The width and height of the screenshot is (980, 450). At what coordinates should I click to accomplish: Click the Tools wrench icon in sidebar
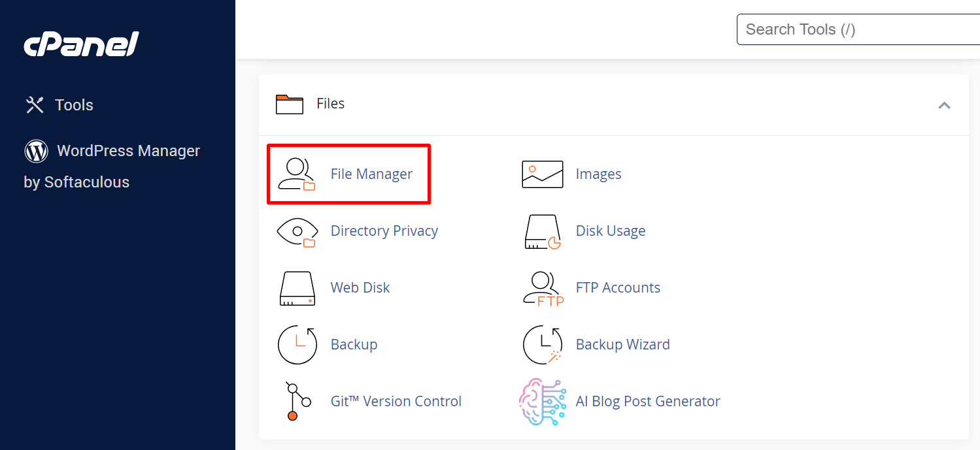35,105
